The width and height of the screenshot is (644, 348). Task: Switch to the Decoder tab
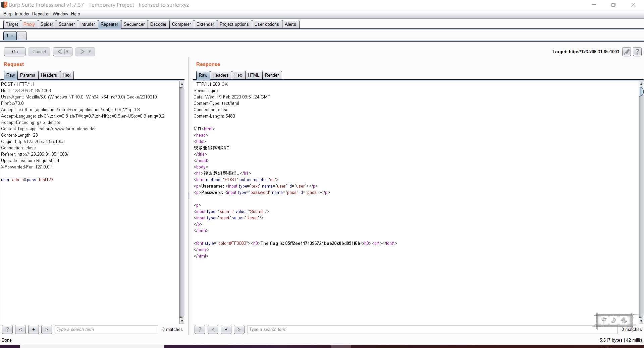point(158,24)
